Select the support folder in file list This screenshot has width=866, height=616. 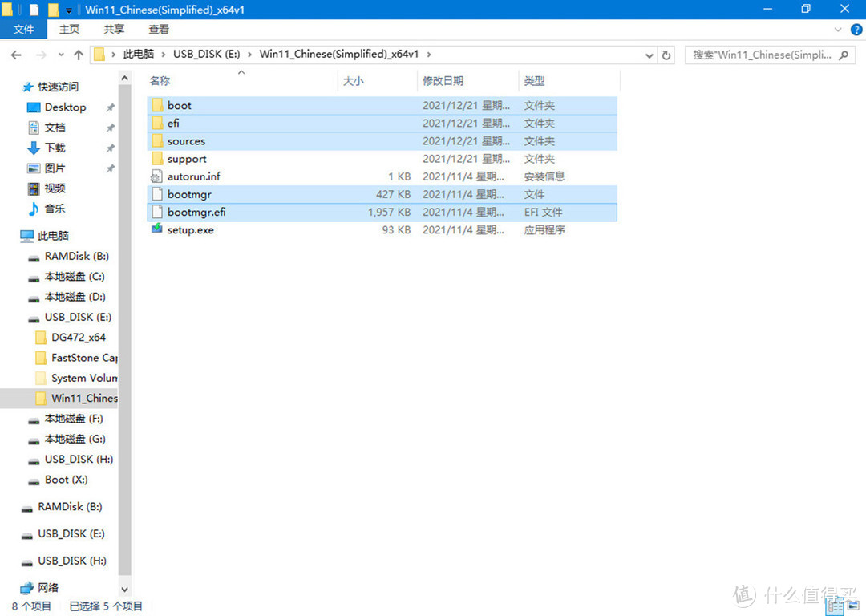point(187,159)
